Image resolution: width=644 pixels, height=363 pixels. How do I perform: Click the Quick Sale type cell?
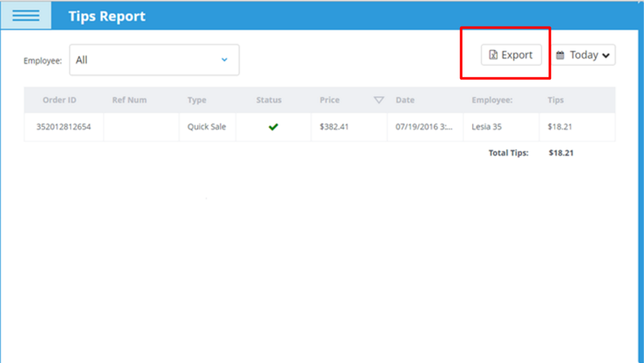click(x=207, y=127)
